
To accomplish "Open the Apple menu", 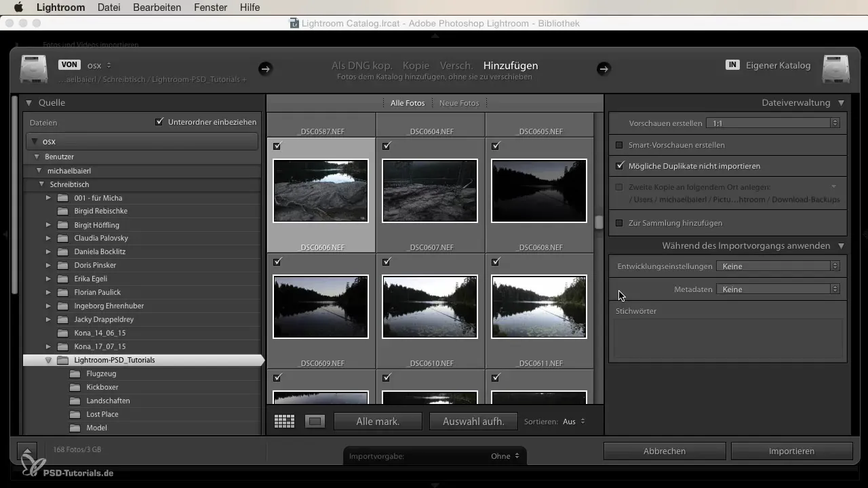I will pyautogui.click(x=18, y=7).
